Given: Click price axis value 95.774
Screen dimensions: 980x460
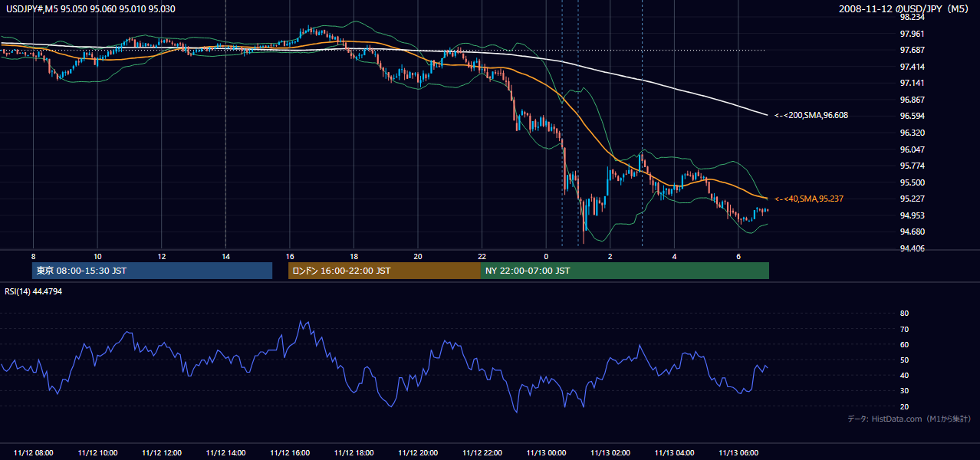Looking at the screenshot, I should point(912,166).
